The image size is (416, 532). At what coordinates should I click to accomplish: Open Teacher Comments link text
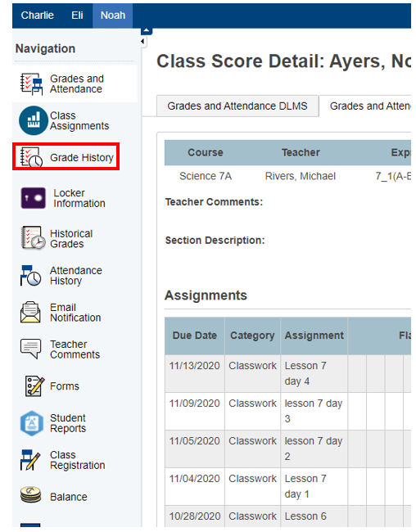point(75,349)
